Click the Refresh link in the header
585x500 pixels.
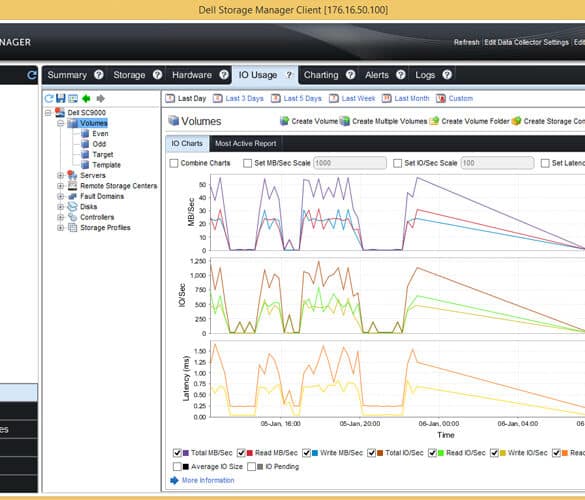[x=466, y=42]
